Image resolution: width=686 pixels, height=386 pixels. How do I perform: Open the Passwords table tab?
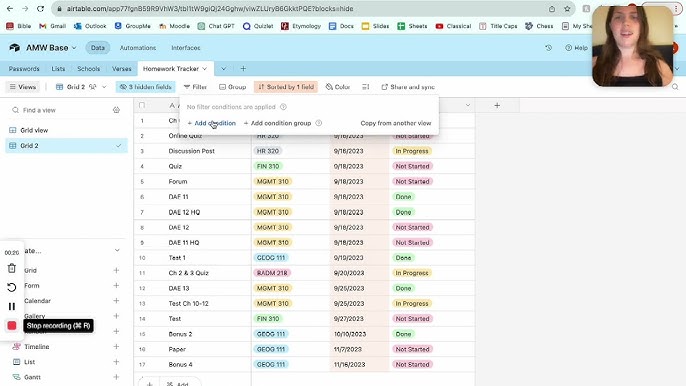point(24,69)
